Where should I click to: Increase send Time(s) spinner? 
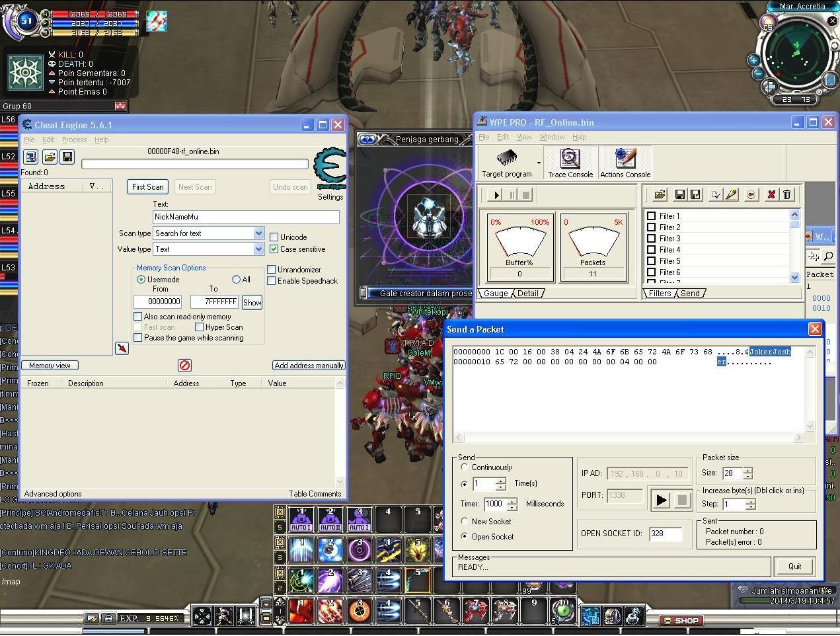pyautogui.click(x=500, y=481)
